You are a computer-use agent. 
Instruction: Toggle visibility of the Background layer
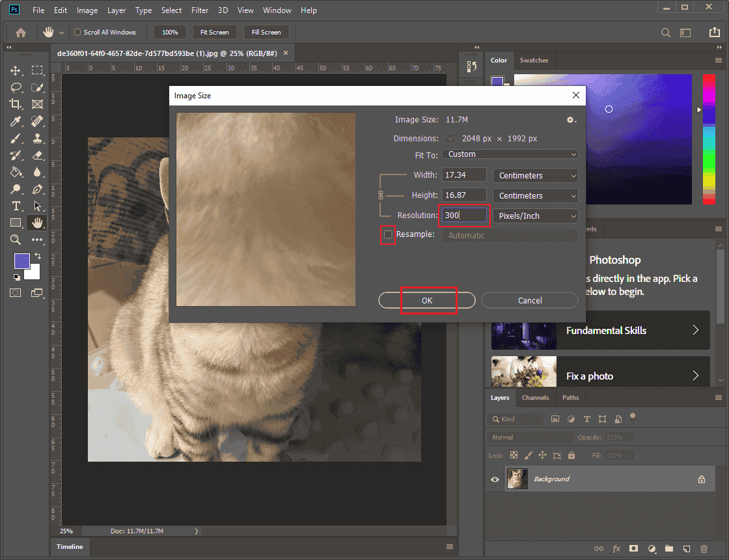click(x=495, y=479)
